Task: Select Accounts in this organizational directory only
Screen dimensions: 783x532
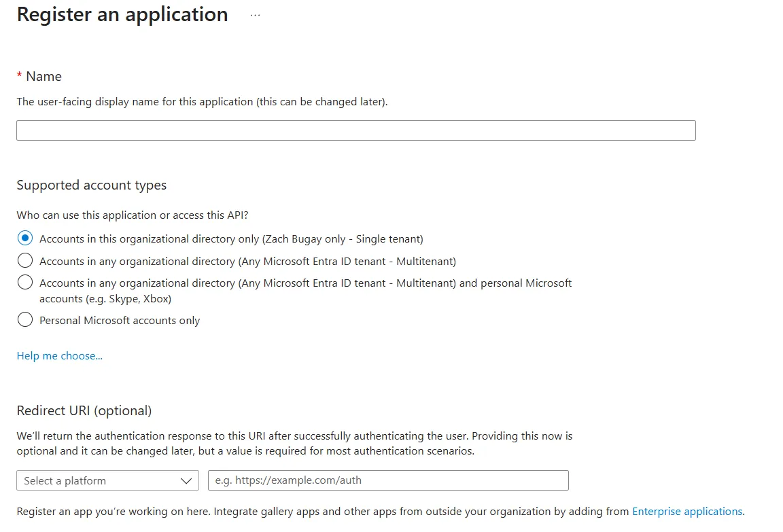Action: 25,238
